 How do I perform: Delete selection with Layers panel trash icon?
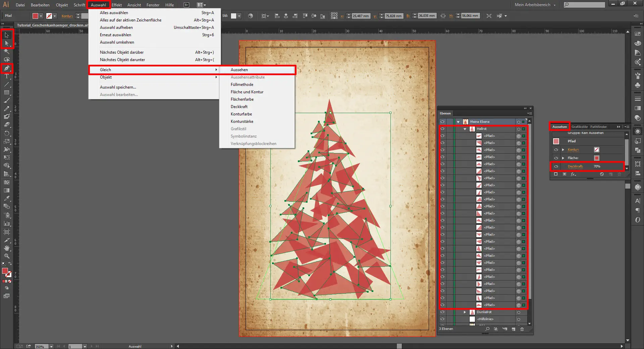[x=522, y=329]
